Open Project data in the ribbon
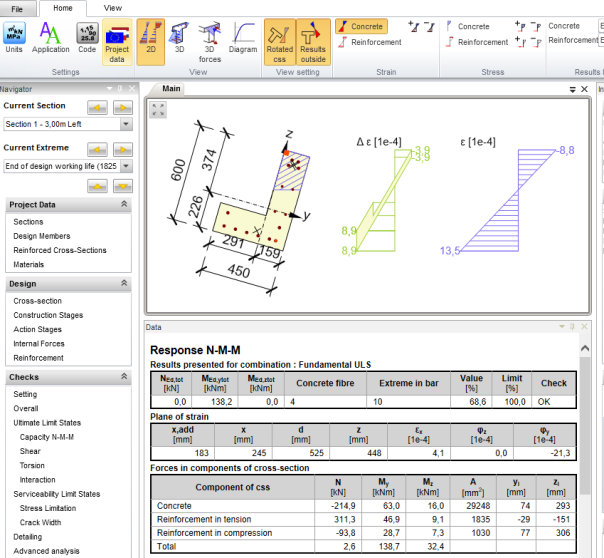Viewport: 604px width, 558px height. [x=117, y=36]
